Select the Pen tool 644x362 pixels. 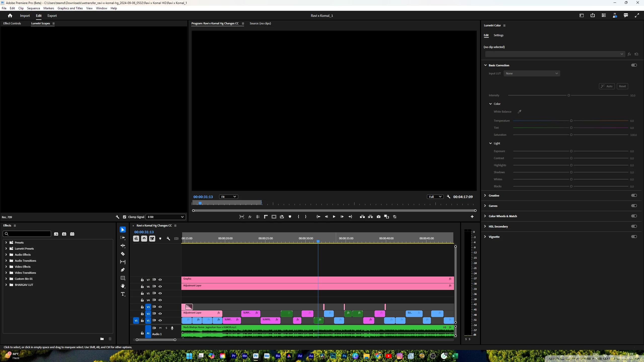point(123,270)
